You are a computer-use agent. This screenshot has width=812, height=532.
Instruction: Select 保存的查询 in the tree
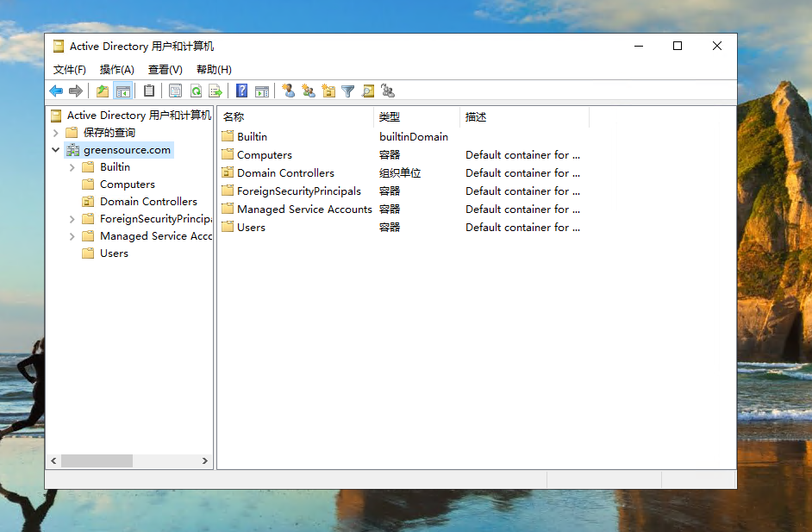[x=109, y=133]
